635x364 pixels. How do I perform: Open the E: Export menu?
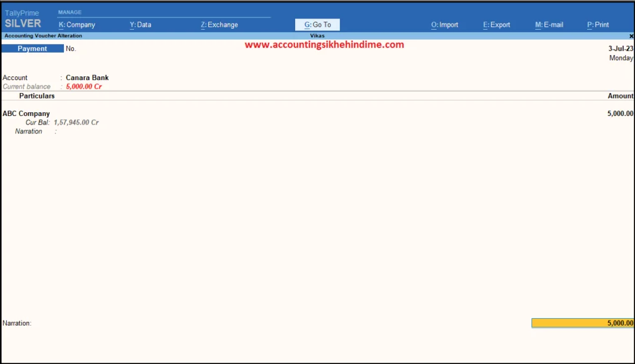point(497,25)
